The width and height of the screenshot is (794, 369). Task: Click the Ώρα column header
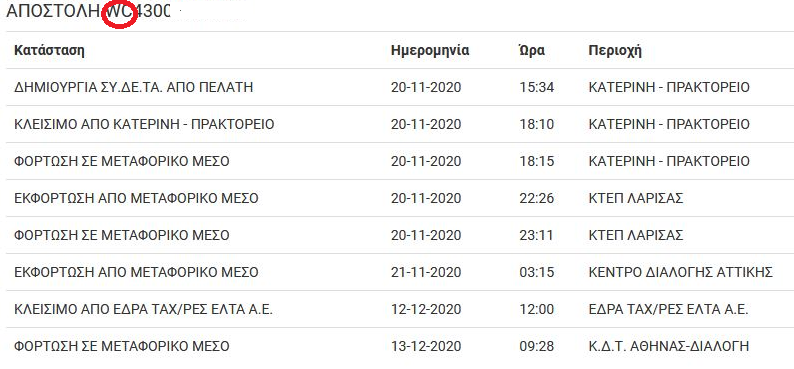532,51
